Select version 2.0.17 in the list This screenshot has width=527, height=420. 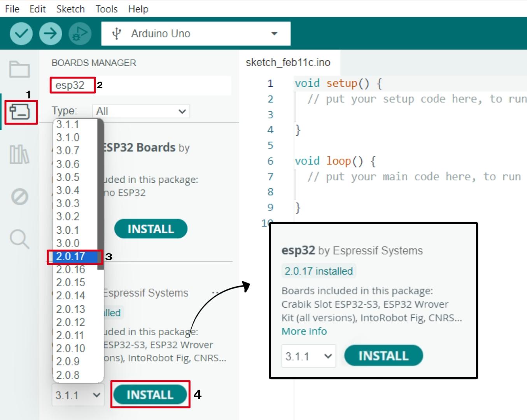(75, 256)
